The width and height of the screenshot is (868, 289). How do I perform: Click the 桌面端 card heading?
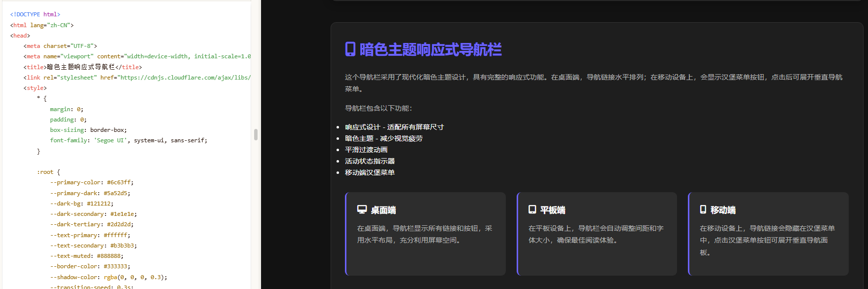pos(383,210)
